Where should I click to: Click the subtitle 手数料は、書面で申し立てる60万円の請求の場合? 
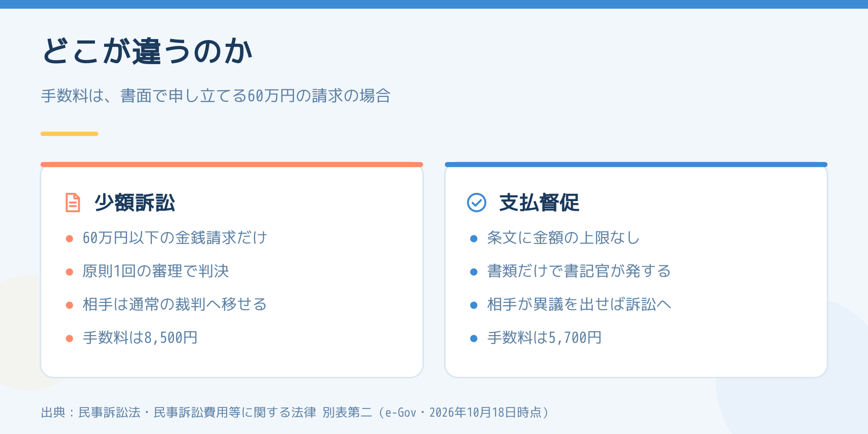(x=216, y=95)
